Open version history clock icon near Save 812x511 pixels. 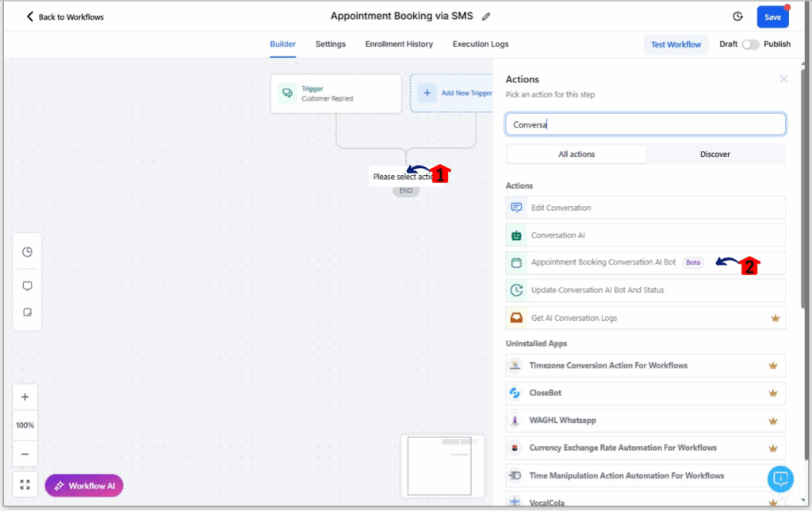coord(738,17)
